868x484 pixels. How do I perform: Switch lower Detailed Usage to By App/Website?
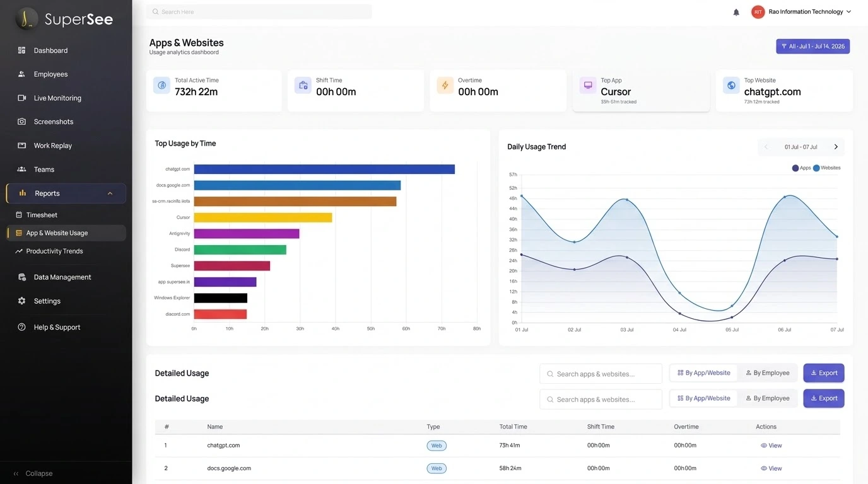click(704, 398)
